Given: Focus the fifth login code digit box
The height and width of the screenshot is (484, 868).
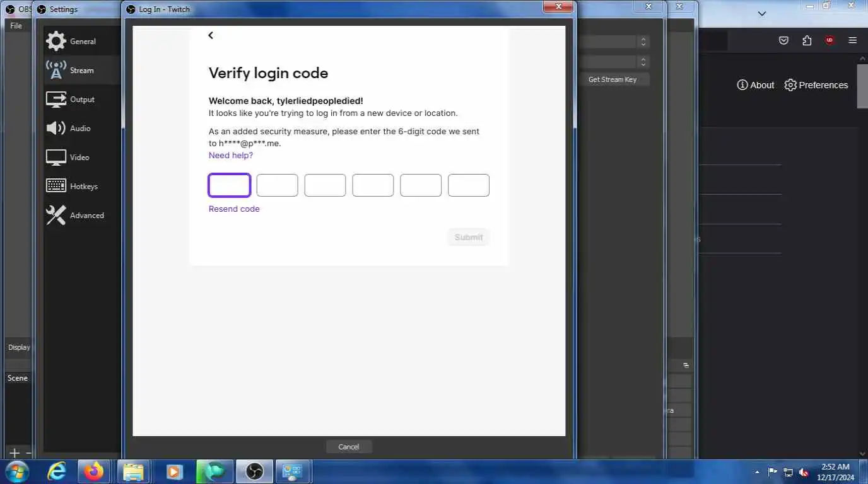Looking at the screenshot, I should [421, 185].
